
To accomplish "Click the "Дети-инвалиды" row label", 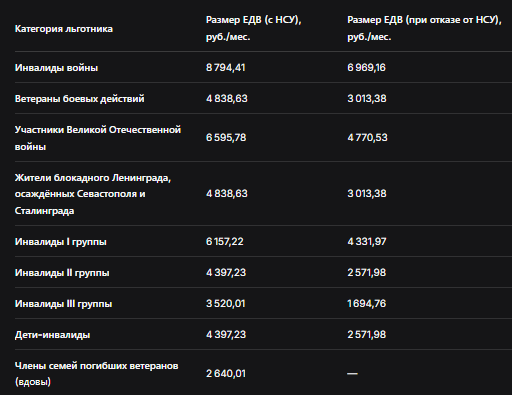I will click(52, 335).
